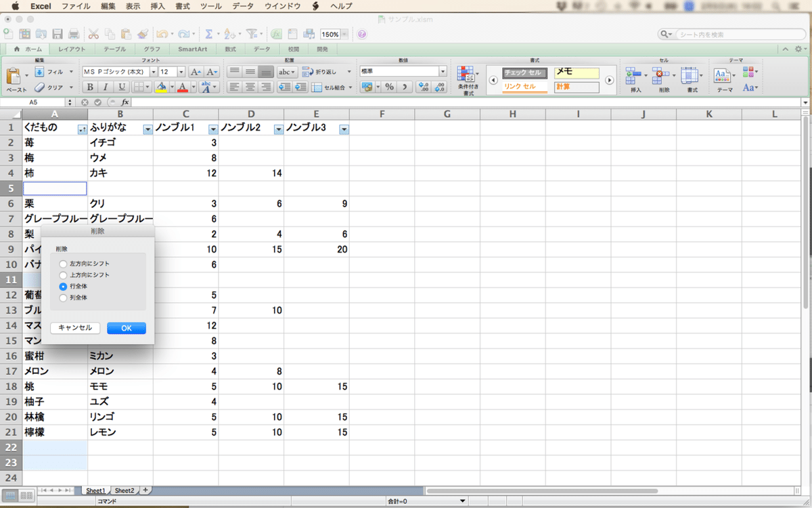Toggle Underline formatting
The image size is (812, 508).
pos(122,87)
